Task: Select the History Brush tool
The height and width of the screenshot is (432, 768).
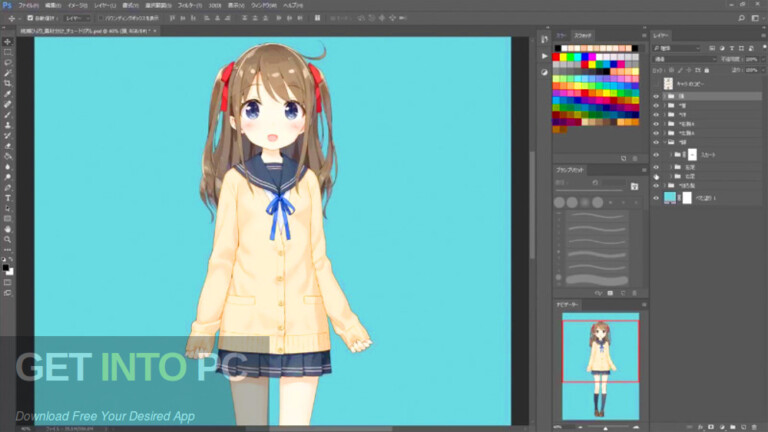Action: click(x=7, y=136)
